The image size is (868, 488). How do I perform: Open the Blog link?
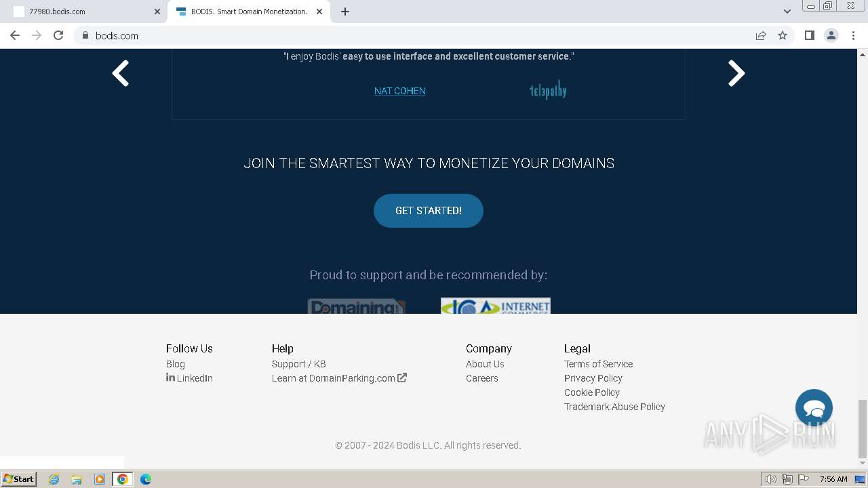point(176,364)
